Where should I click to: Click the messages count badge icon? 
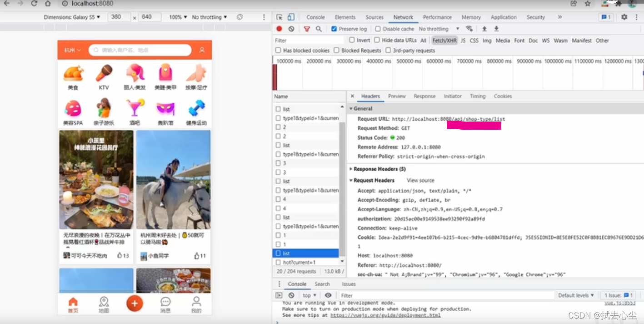[606, 17]
